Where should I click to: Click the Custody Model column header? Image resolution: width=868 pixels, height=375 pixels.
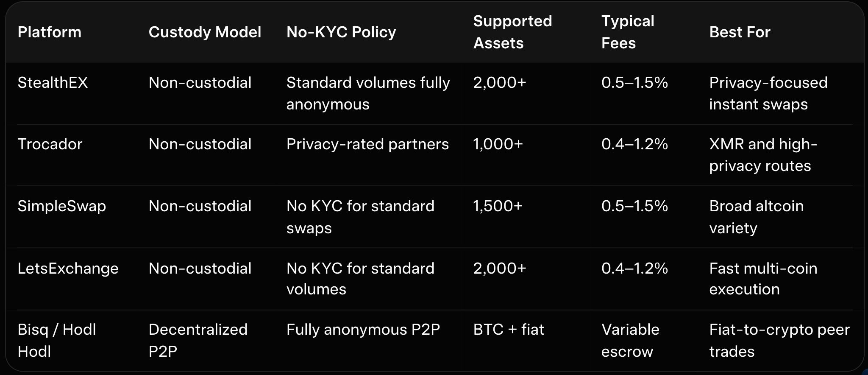(205, 32)
